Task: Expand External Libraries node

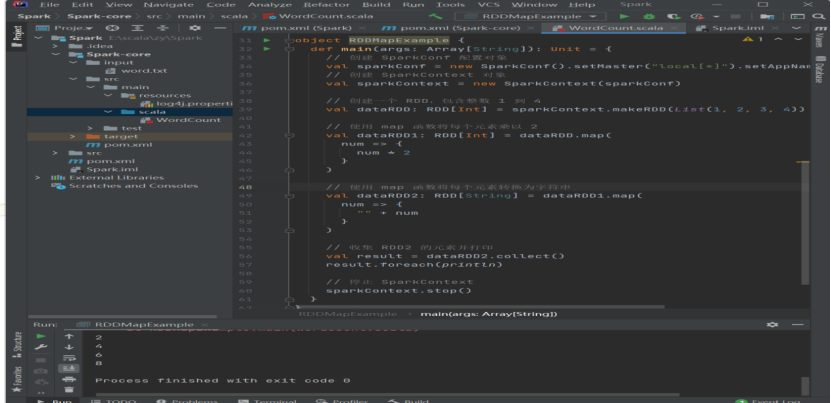Action: point(38,178)
